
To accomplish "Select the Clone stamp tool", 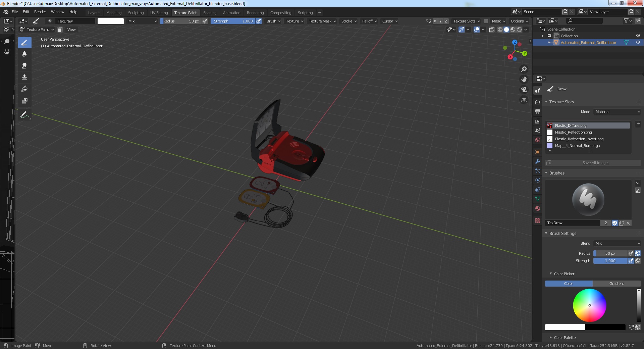I will [24, 77].
